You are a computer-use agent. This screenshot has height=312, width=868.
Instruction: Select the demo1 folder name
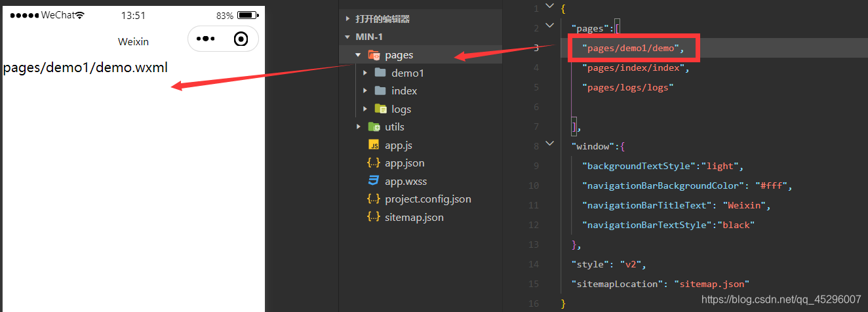click(408, 73)
